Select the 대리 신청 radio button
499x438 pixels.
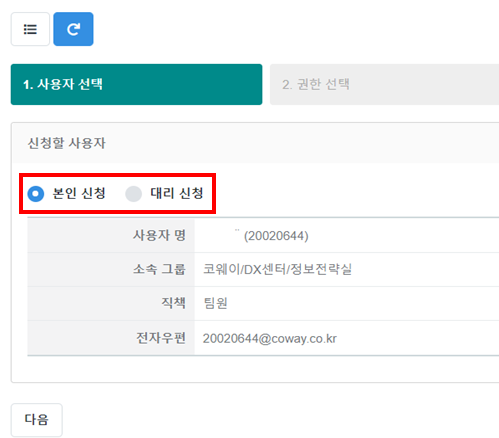(133, 194)
